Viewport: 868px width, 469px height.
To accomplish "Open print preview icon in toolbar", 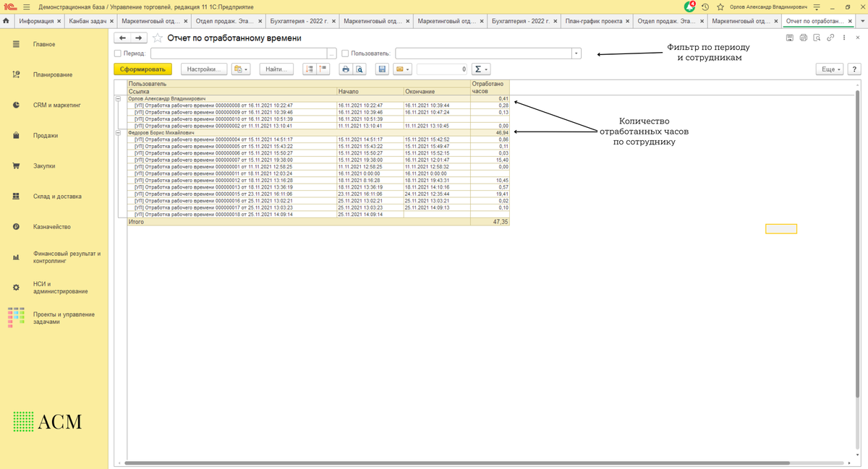I will (359, 69).
